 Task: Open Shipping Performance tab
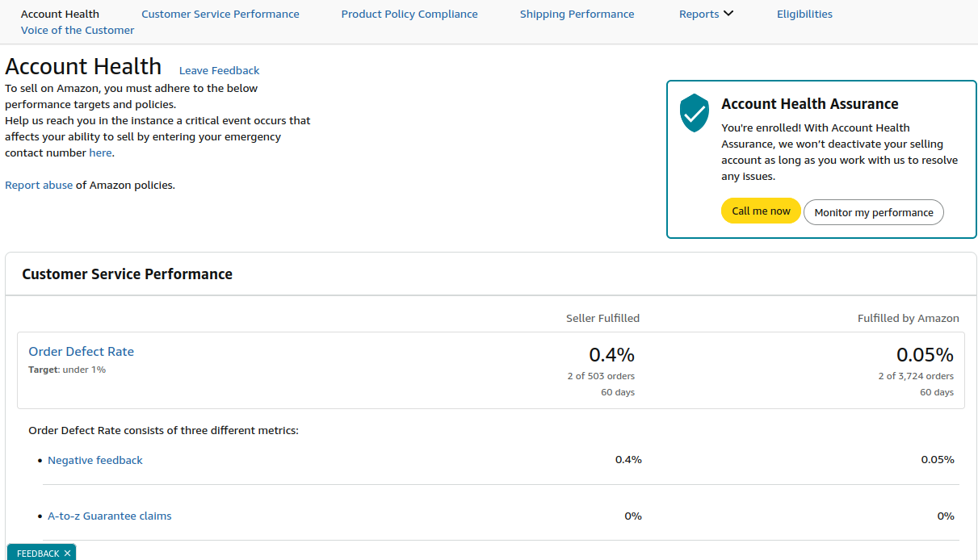pos(577,14)
